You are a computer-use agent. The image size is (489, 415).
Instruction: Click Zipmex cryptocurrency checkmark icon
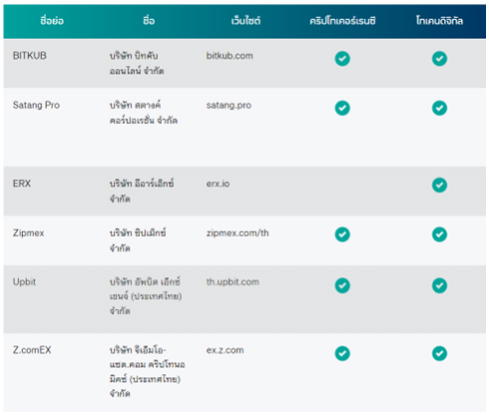pos(342,234)
